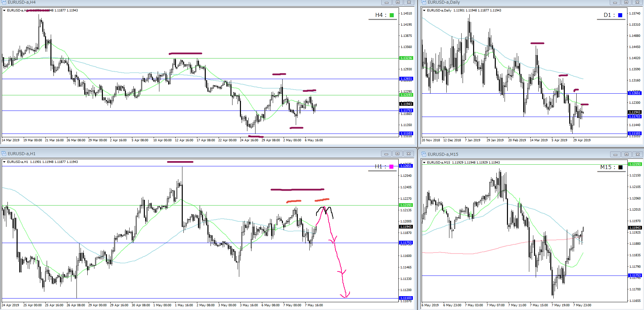Click the 'M15 :' label
Screen dimensions: 644x310
pos(608,167)
